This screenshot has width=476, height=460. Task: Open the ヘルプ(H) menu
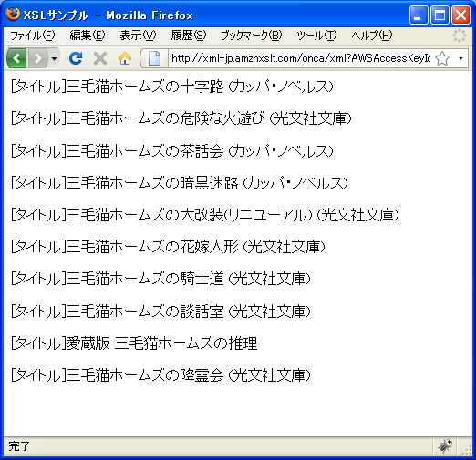(372, 36)
